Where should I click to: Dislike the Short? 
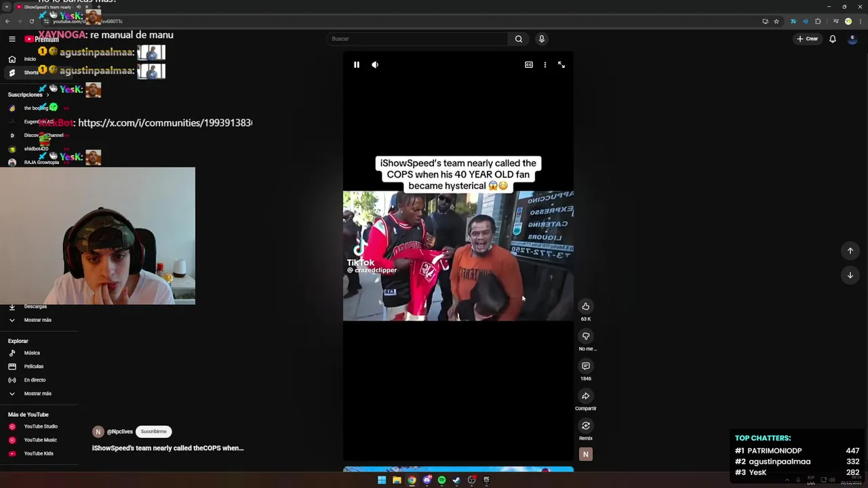[586, 336]
